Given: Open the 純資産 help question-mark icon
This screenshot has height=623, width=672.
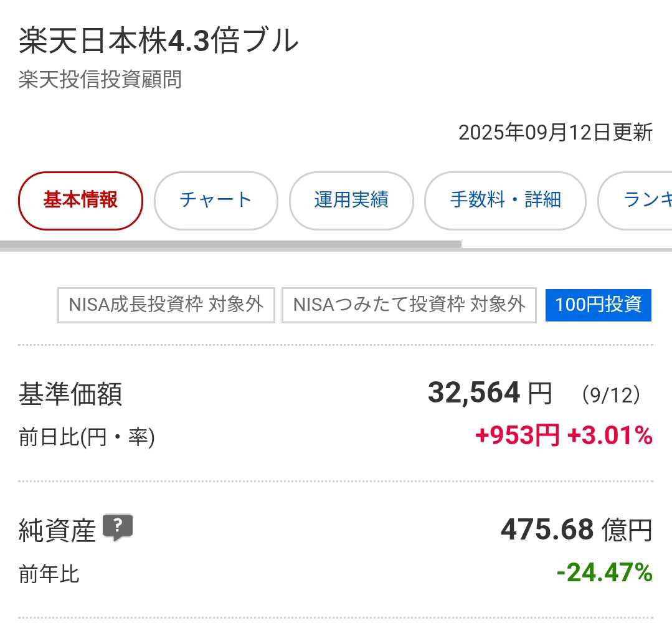Looking at the screenshot, I should click(118, 528).
